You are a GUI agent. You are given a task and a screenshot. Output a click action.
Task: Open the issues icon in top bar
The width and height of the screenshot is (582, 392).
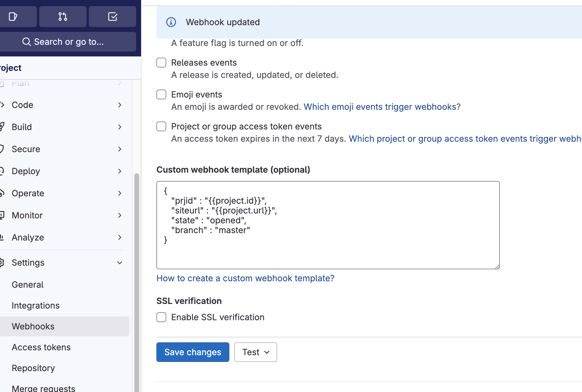tap(13, 17)
